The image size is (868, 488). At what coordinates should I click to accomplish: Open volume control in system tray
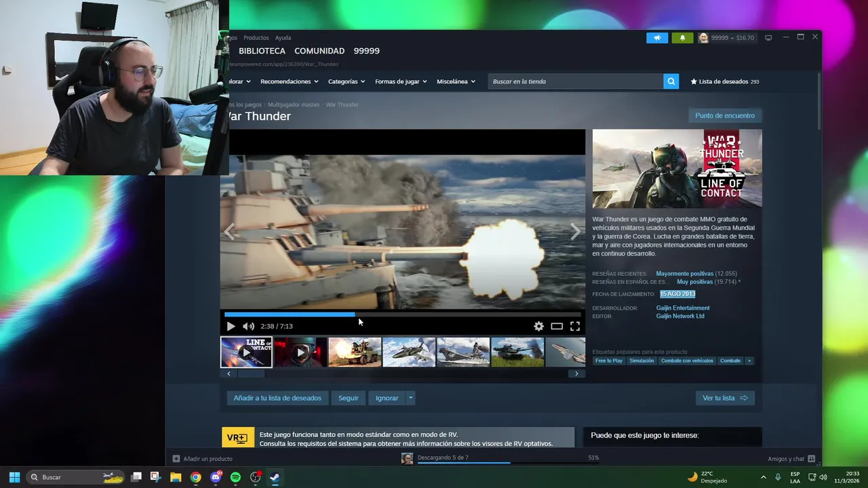click(823, 477)
